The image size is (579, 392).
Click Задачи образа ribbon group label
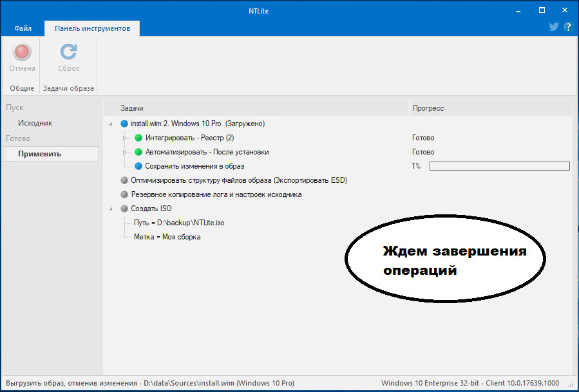(68, 88)
